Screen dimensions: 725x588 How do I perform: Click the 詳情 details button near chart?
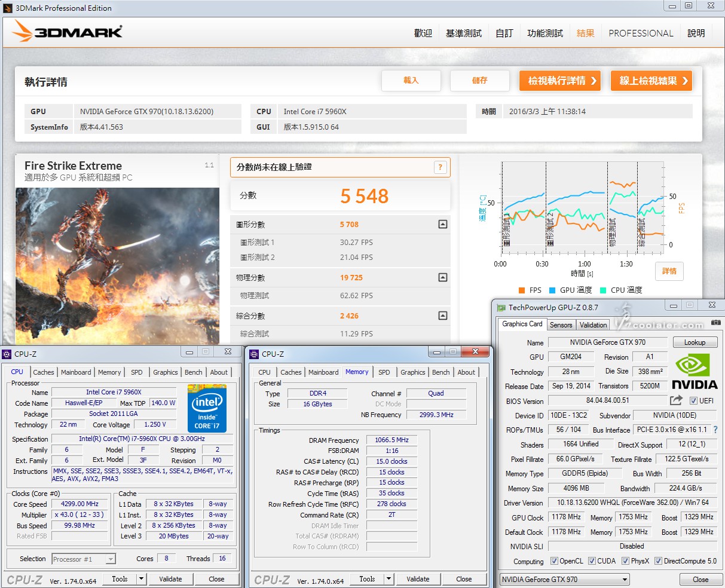click(669, 271)
